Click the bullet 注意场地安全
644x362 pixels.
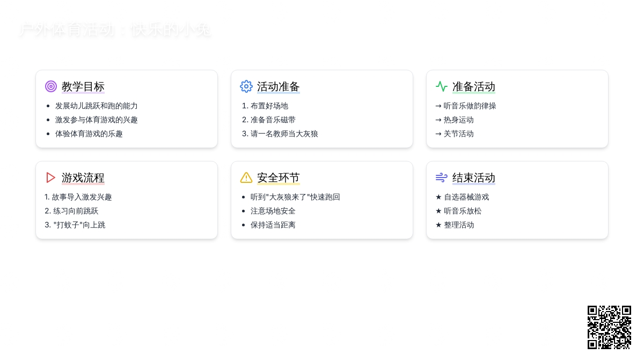coord(273,211)
